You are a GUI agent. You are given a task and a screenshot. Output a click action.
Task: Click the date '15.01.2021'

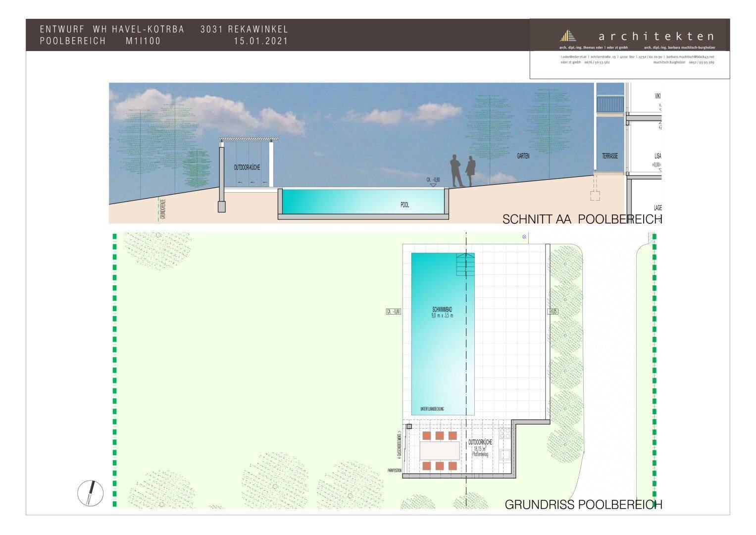261,41
